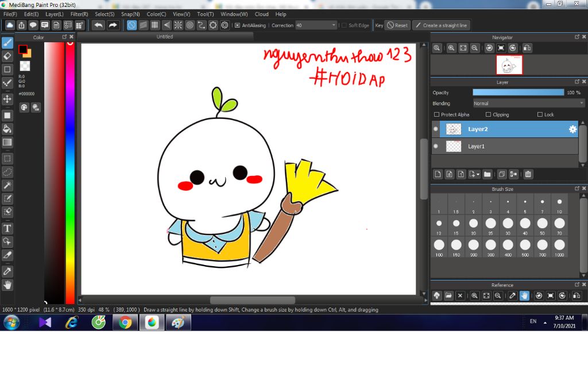Choose the Lasso selection tool

tap(7, 172)
